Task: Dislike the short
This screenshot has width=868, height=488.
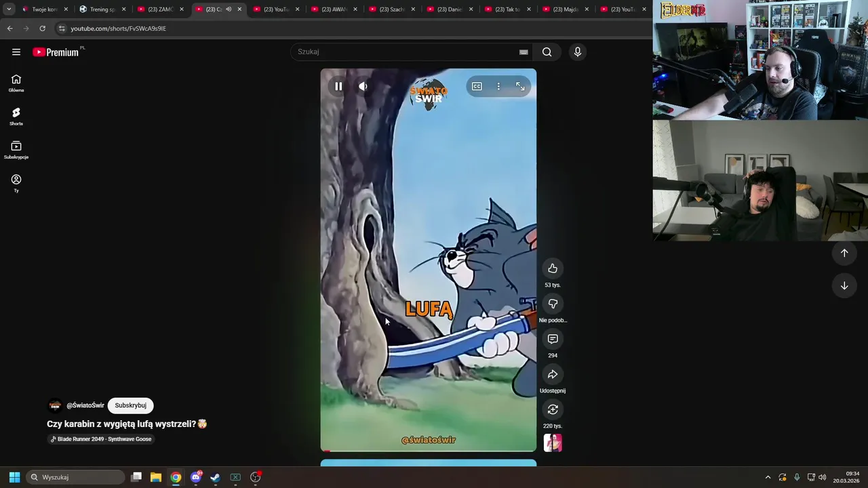Action: click(x=553, y=304)
